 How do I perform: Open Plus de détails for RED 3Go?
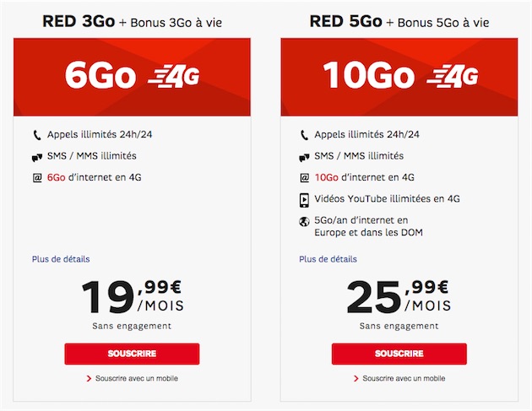pyautogui.click(x=61, y=259)
